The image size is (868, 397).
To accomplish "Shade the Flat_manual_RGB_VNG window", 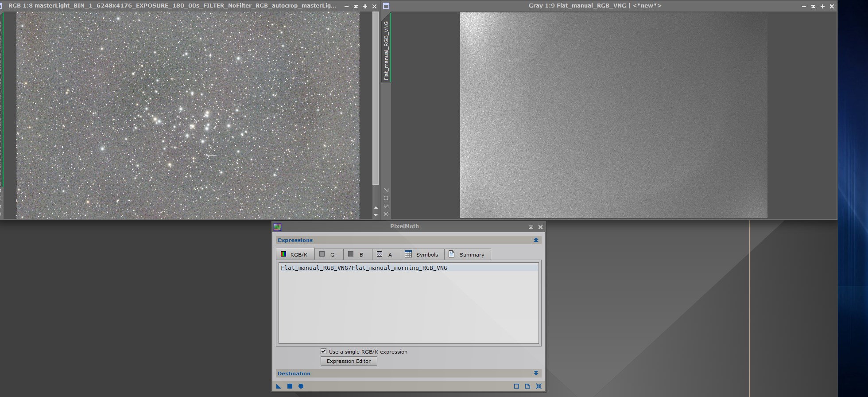I will pos(813,6).
